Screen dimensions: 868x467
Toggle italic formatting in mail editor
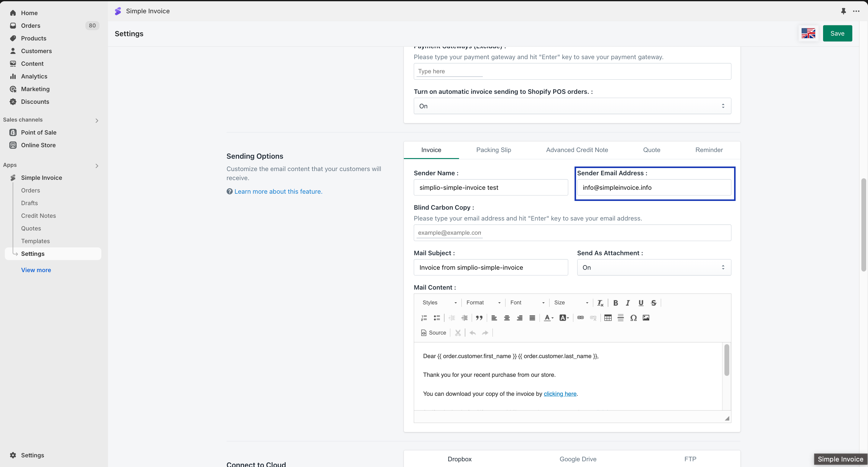(x=628, y=303)
